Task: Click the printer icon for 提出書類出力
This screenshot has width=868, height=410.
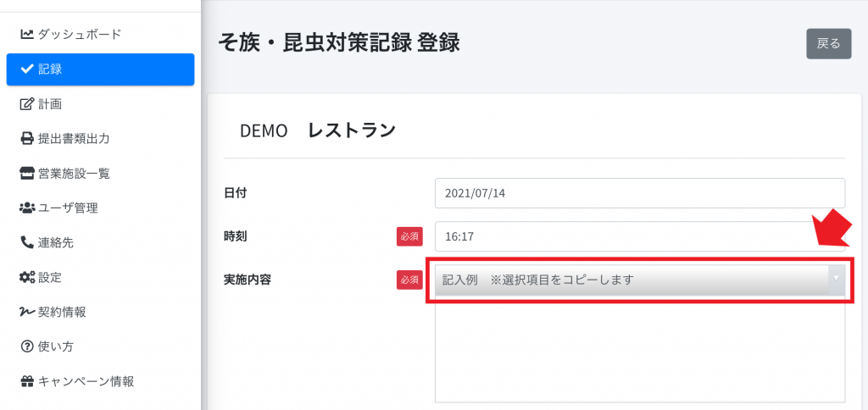Action: pos(26,139)
